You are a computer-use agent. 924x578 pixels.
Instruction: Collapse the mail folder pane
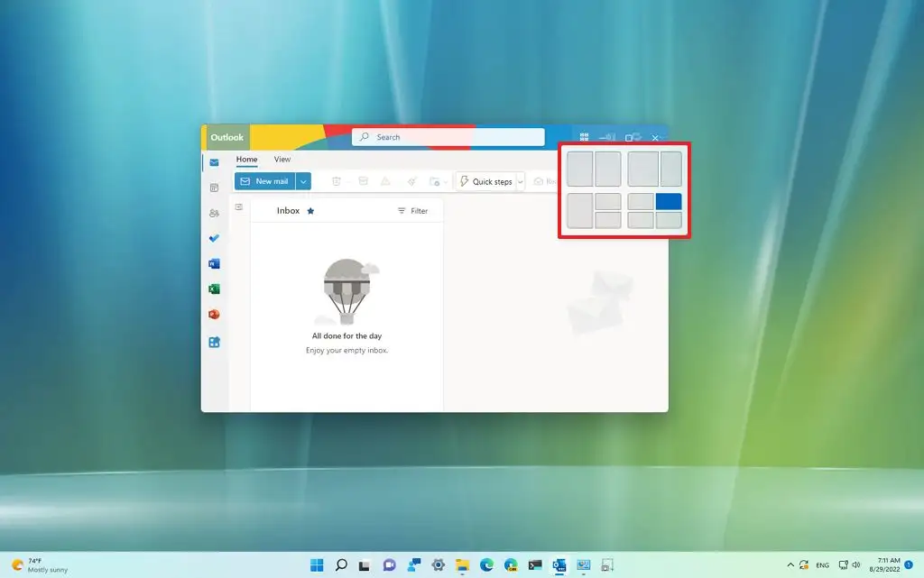coord(237,208)
